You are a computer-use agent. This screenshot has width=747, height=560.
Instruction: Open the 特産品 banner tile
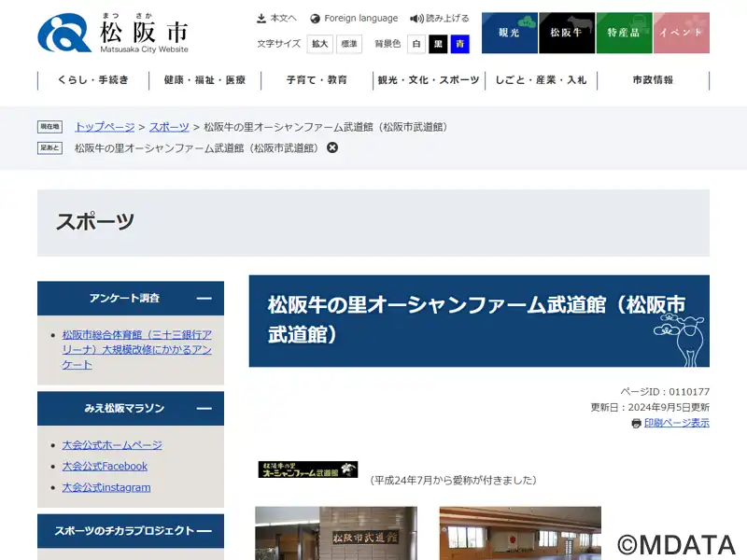tap(624, 33)
